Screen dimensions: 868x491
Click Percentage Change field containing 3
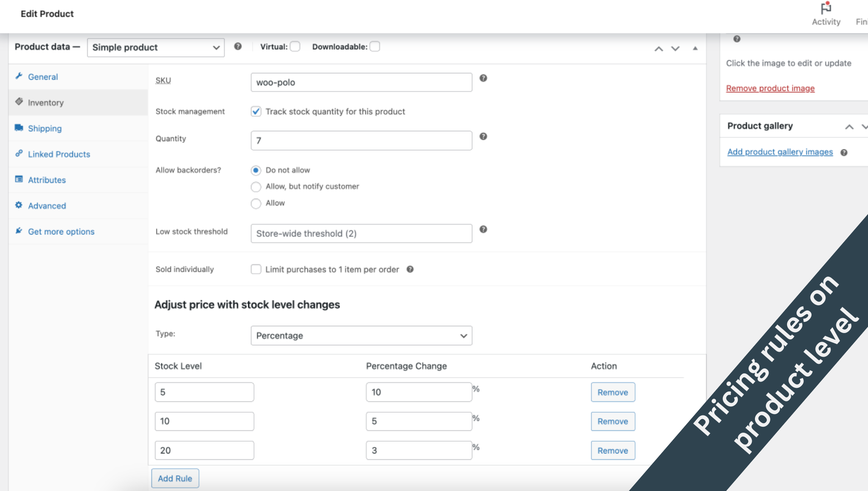[x=419, y=450]
